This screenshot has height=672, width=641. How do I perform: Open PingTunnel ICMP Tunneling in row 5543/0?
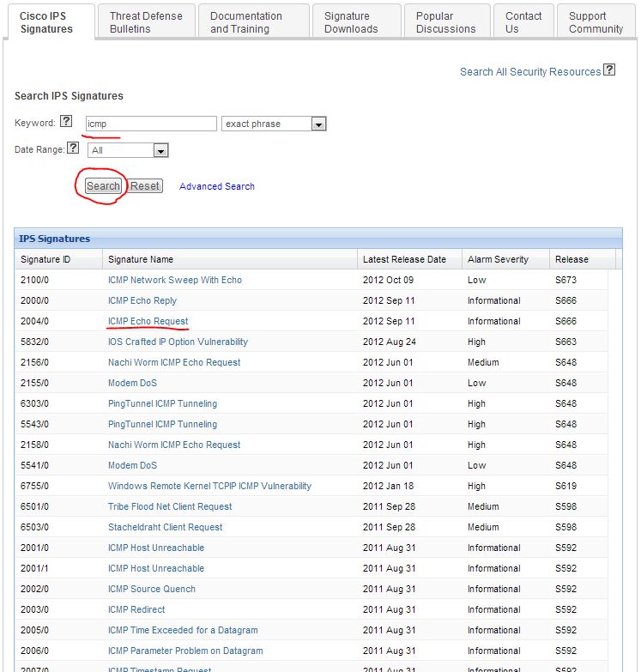point(162,424)
